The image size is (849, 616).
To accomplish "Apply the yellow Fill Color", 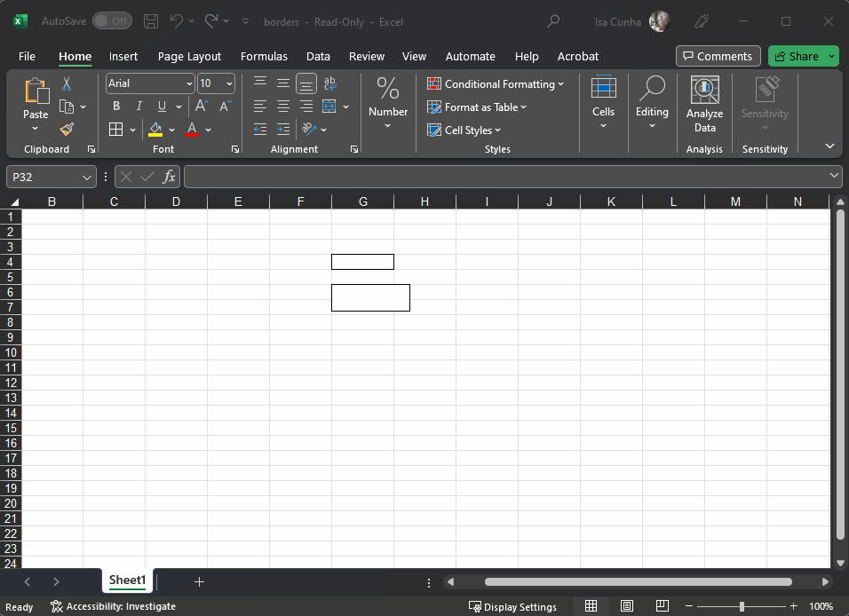I will coord(156,130).
